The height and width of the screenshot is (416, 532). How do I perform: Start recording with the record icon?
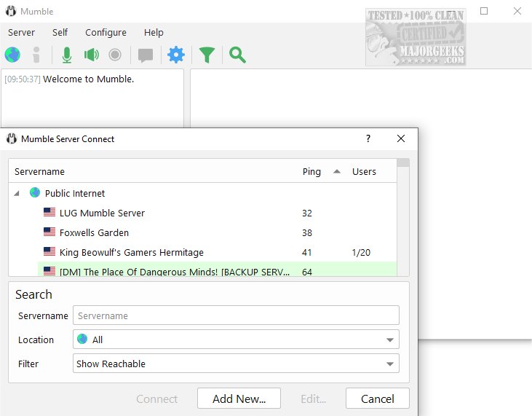tap(115, 55)
